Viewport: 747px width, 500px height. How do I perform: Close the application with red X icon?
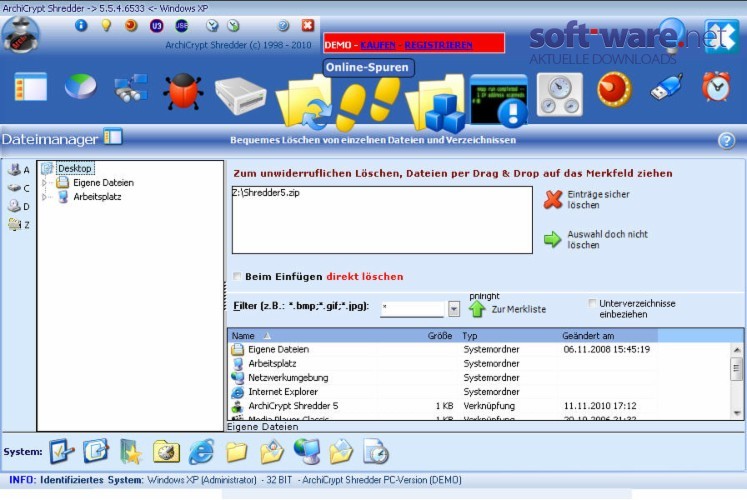coord(308,25)
